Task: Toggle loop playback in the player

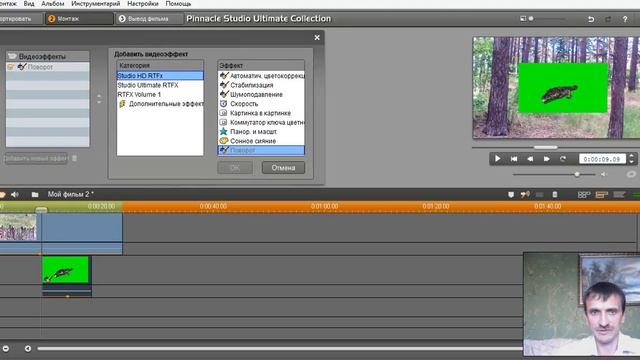Action: (x=563, y=159)
